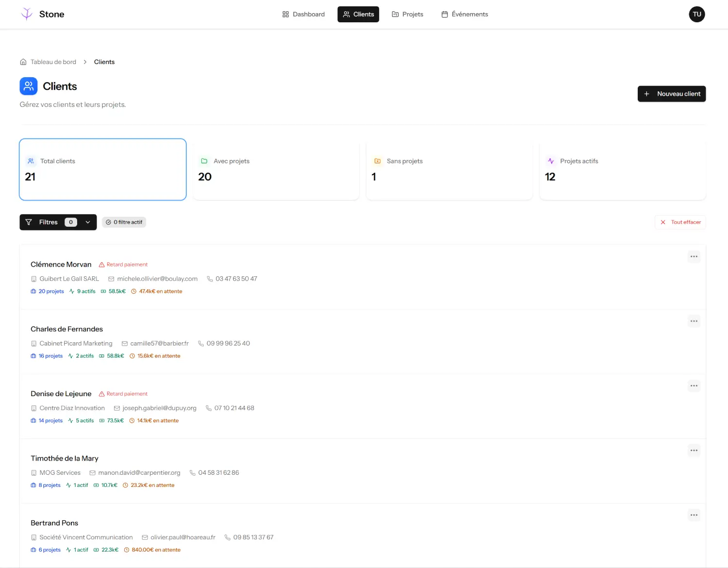This screenshot has height=568, width=728.
Task: Click the chevron arrow on Filtres button
Action: click(x=88, y=222)
